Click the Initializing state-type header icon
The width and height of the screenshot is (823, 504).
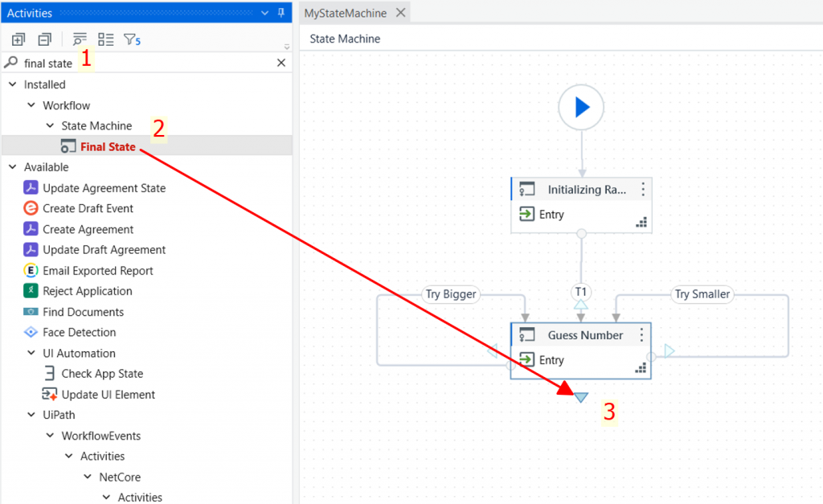pyautogui.click(x=526, y=190)
